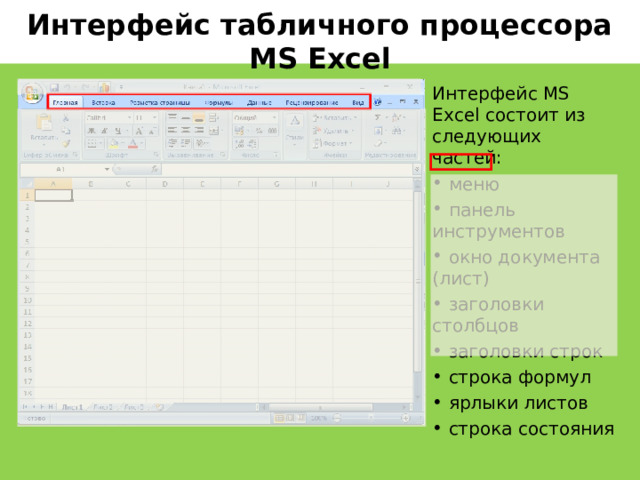640x480 pixels.
Task: Click the Decrease Decimal icon
Action: [x=253, y=143]
